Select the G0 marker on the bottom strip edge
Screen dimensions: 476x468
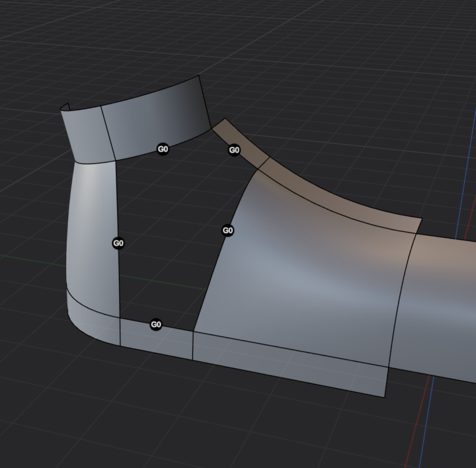(x=156, y=325)
